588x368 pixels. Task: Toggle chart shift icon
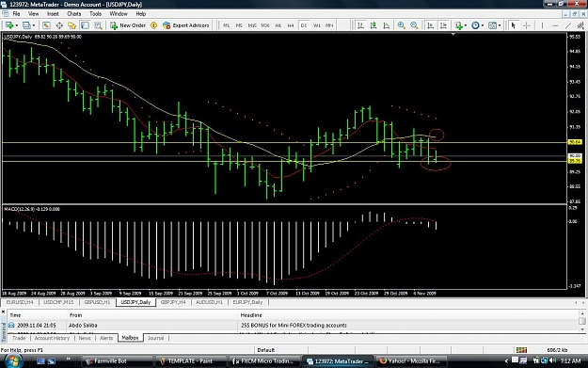(x=443, y=25)
